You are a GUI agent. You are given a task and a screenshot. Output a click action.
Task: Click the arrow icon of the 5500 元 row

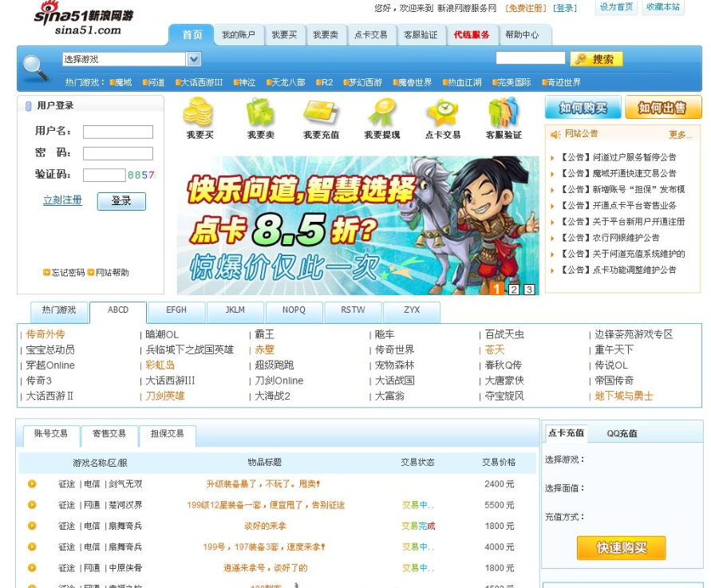[x=32, y=504]
